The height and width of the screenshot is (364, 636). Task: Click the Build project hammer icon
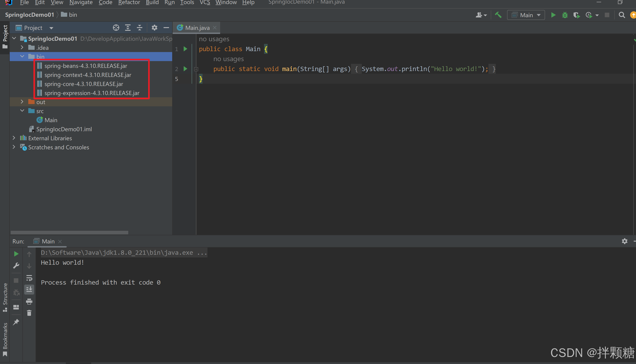pyautogui.click(x=498, y=15)
